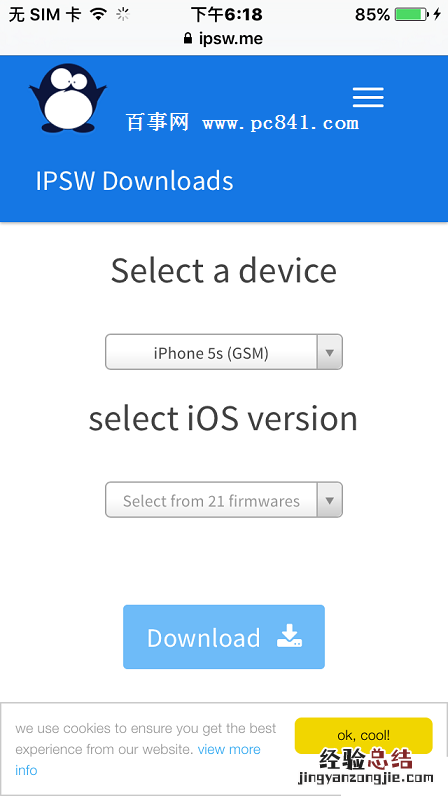
Task: Tap the ipsw.me address bar
Action: [x=223, y=39]
